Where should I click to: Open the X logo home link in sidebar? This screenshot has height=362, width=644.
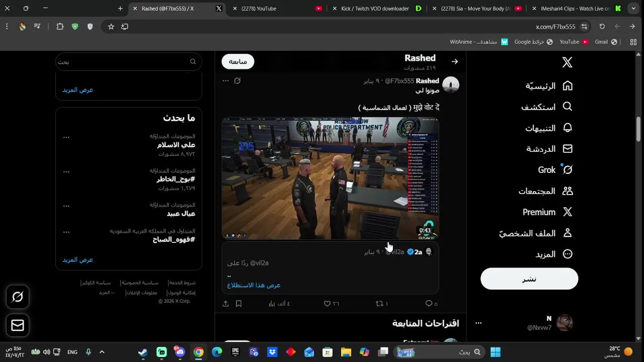[568, 62]
